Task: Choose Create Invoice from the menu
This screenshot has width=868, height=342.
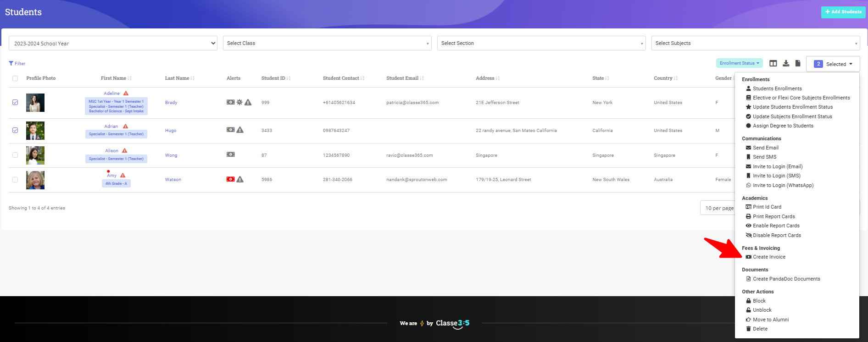Action: click(x=769, y=257)
